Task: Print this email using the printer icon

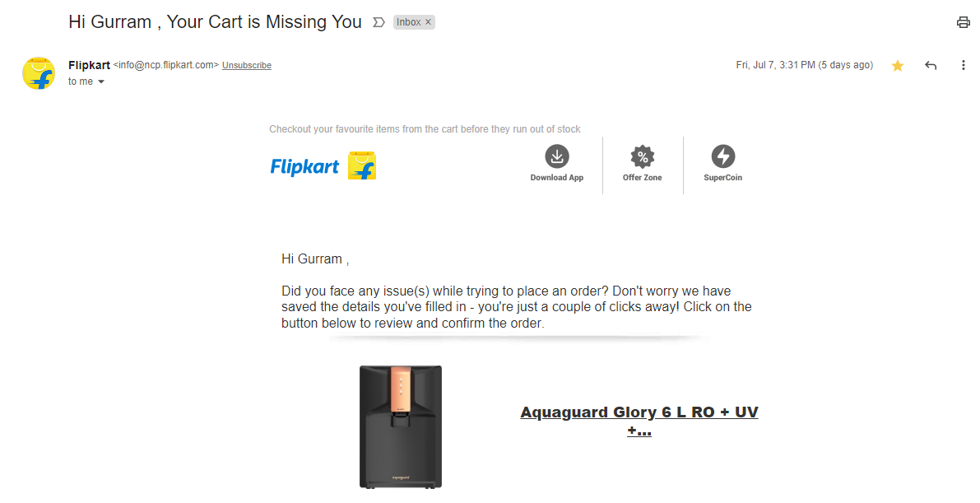Action: coord(964,22)
